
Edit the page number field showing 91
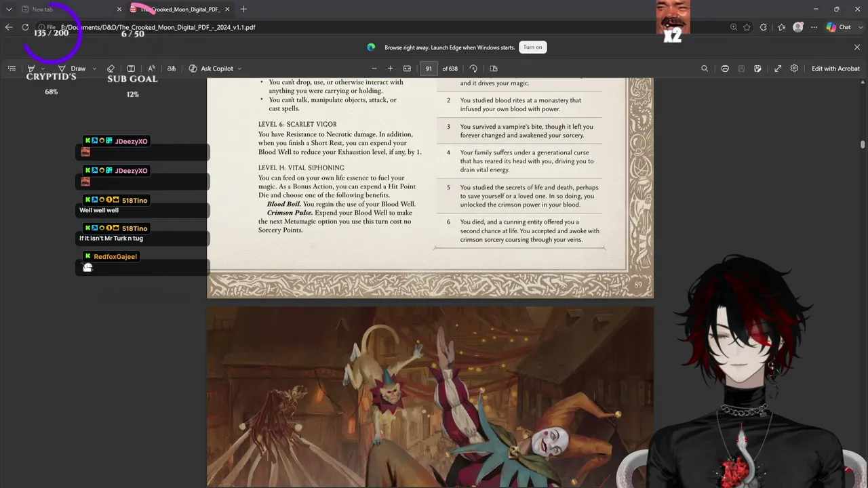429,68
